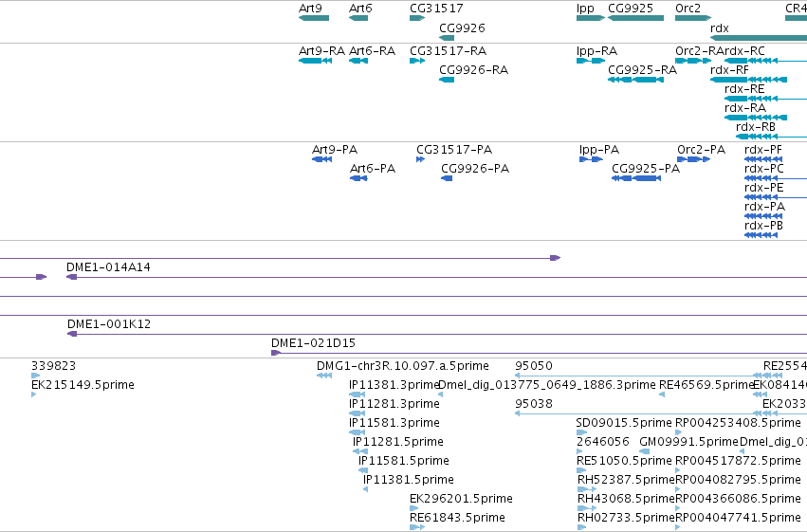Viewport: 807px width, 532px height.
Task: Click the IP11381.3prime EST label
Action: pyautogui.click(x=394, y=385)
